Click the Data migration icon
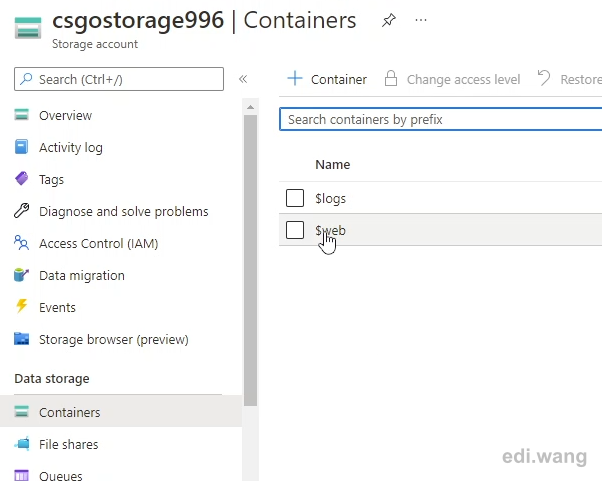Image resolution: width=602 pixels, height=481 pixels. pyautogui.click(x=22, y=275)
